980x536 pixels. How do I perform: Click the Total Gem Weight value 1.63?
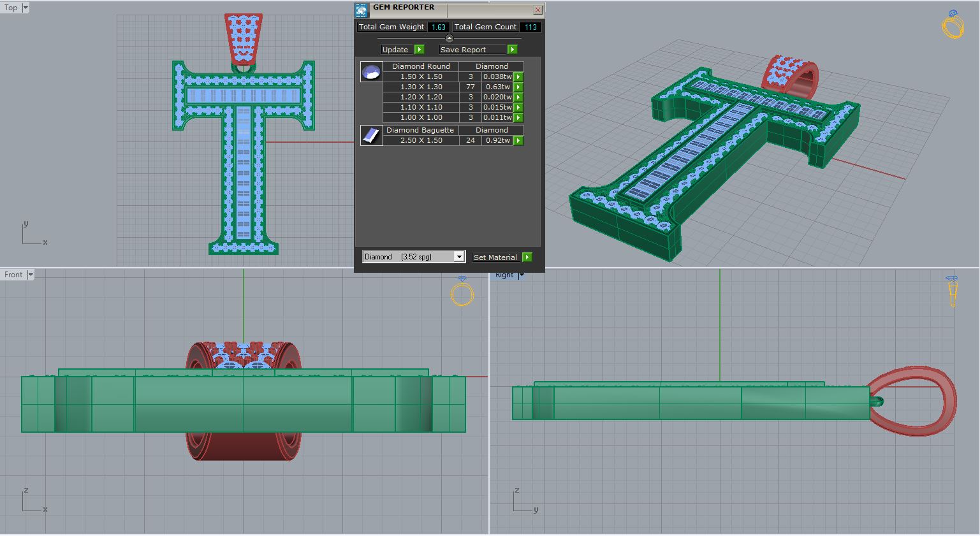point(438,27)
